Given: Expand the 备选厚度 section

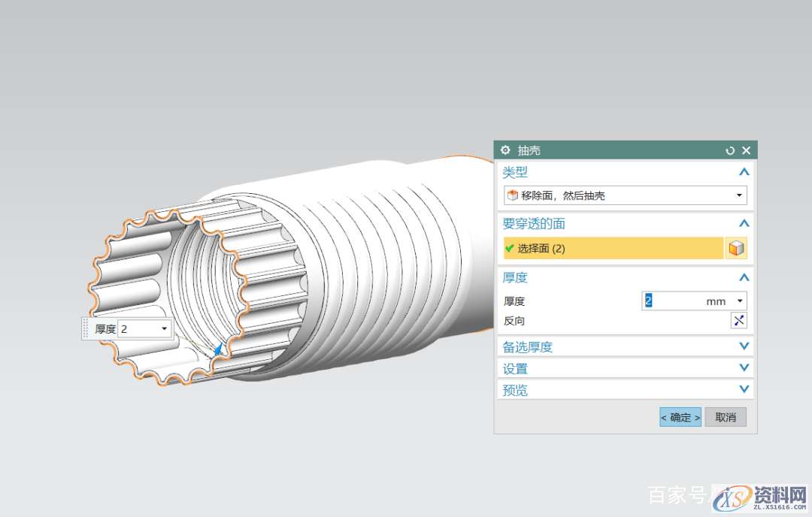Looking at the screenshot, I should pyautogui.click(x=744, y=346).
